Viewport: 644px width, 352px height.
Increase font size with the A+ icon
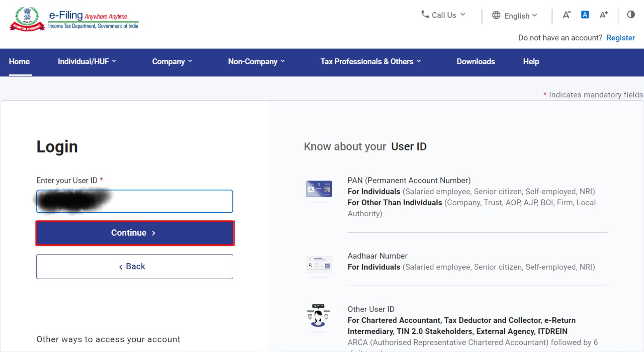click(x=604, y=15)
